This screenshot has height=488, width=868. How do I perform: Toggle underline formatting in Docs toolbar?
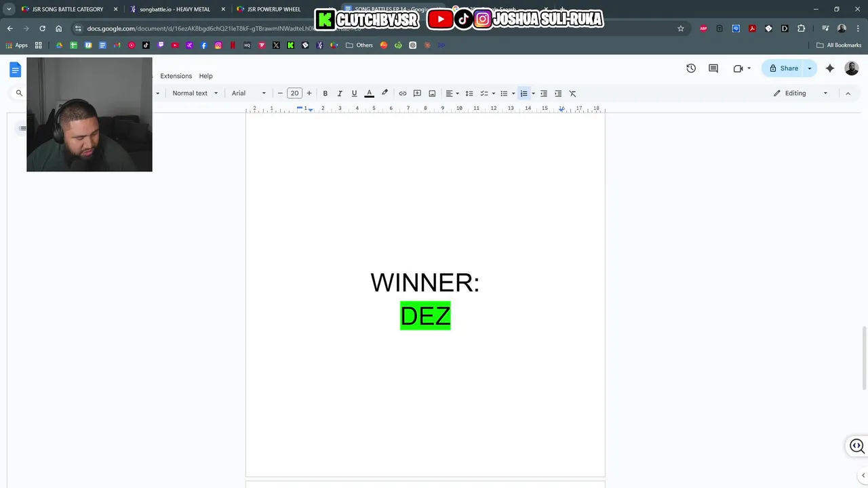(354, 94)
